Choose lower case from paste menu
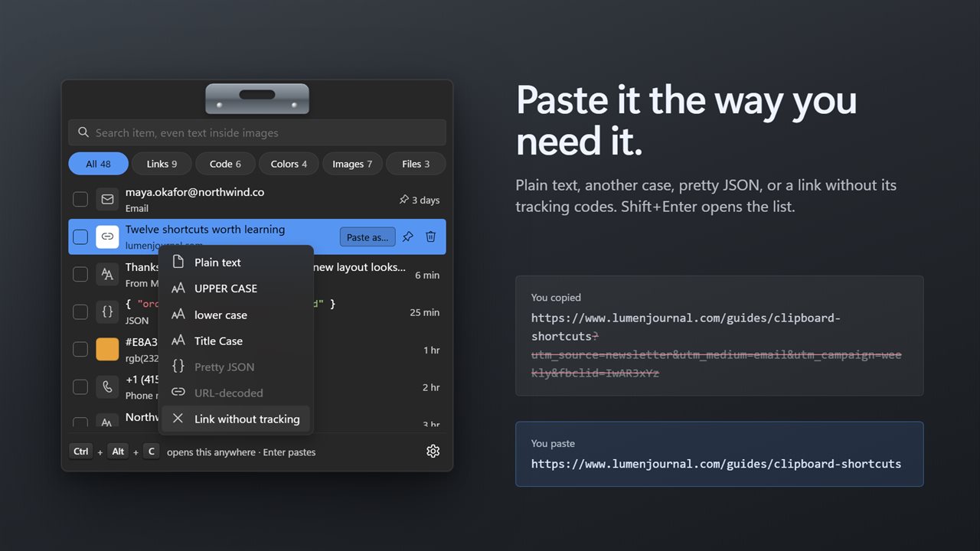 click(236, 315)
